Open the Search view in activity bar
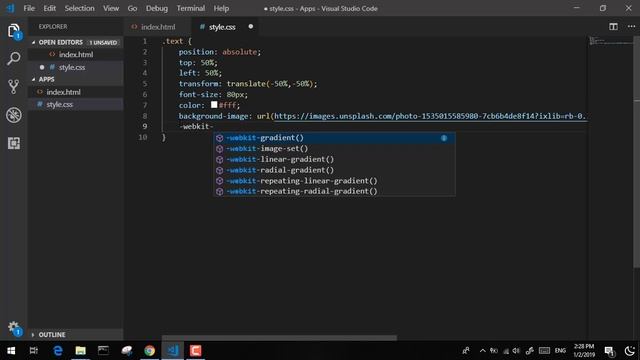This screenshot has height=360, width=640. point(13,58)
